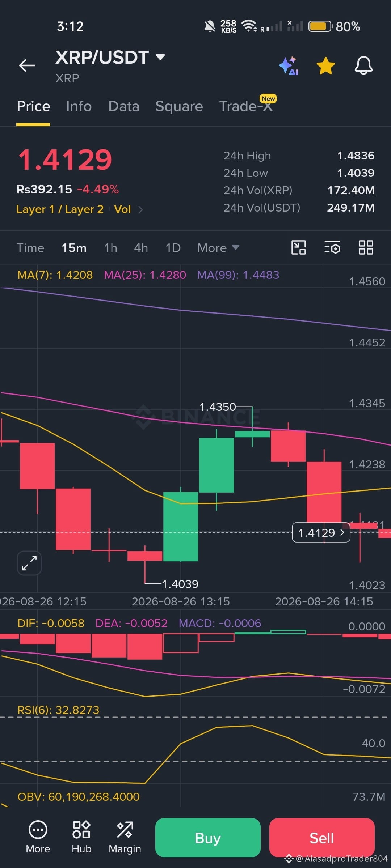391x868 pixels.
Task: Tap the MA(99): 1.4483 indicator label
Action: click(x=238, y=275)
